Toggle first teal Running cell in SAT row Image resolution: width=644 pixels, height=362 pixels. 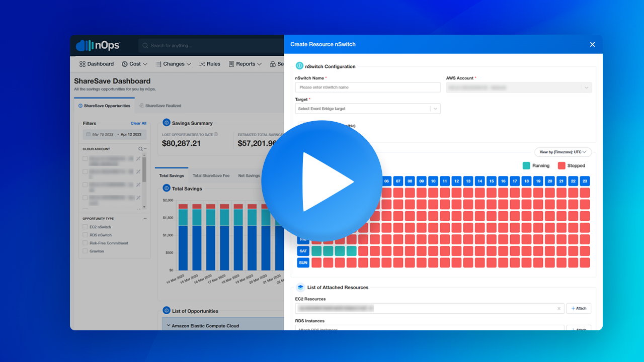(x=316, y=251)
